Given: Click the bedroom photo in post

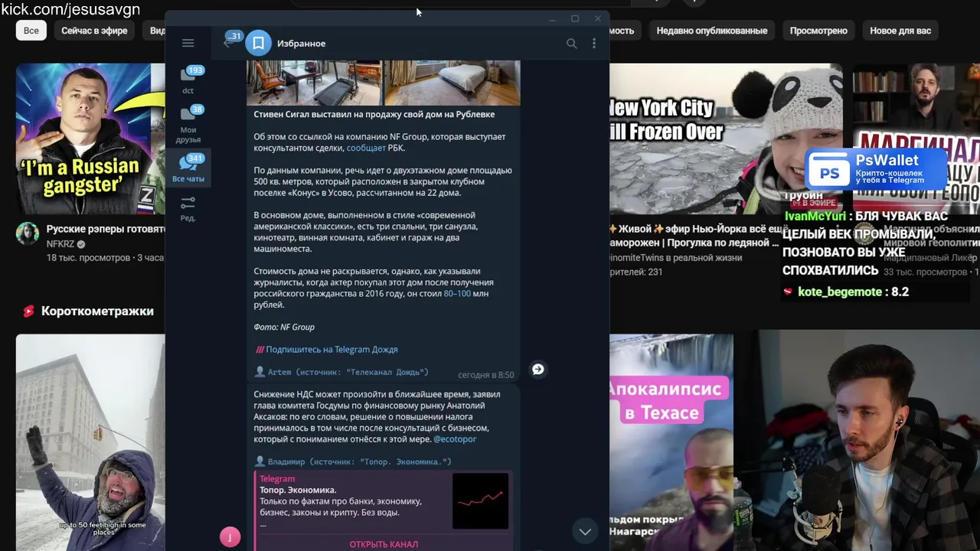Looking at the screenshot, I should tap(452, 83).
